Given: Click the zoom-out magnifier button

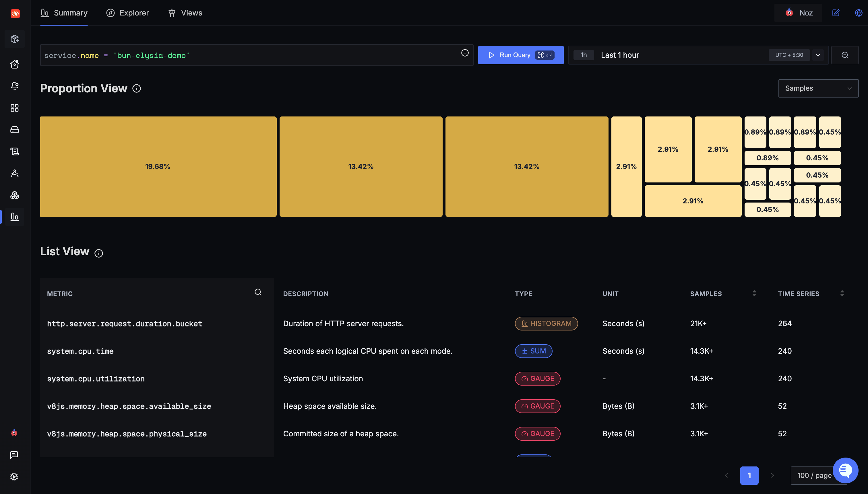Looking at the screenshot, I should click(844, 55).
